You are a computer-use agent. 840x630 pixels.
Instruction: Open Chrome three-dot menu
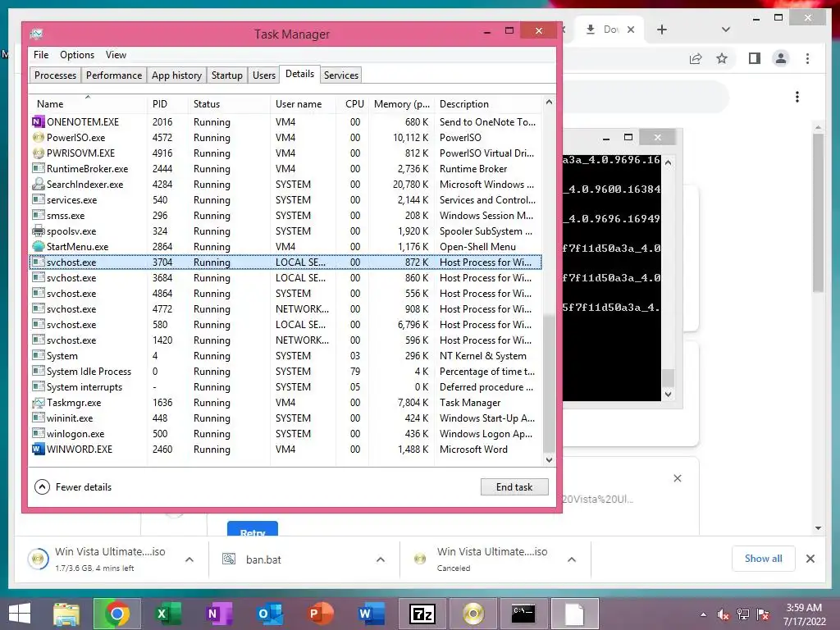click(x=807, y=58)
